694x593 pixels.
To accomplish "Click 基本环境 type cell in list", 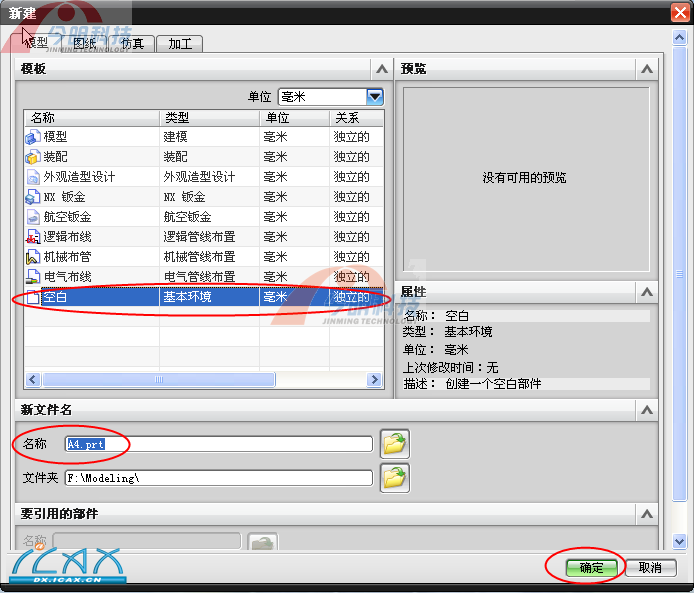I will (x=187, y=296).
